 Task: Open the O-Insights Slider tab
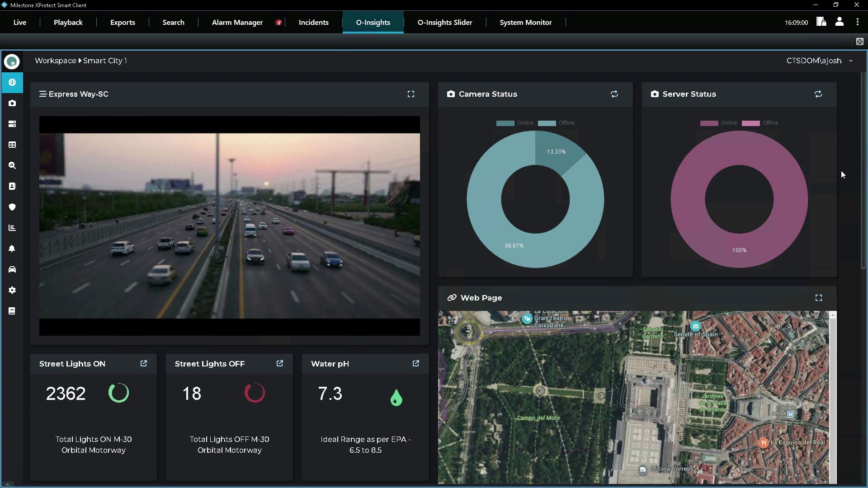pos(445,22)
